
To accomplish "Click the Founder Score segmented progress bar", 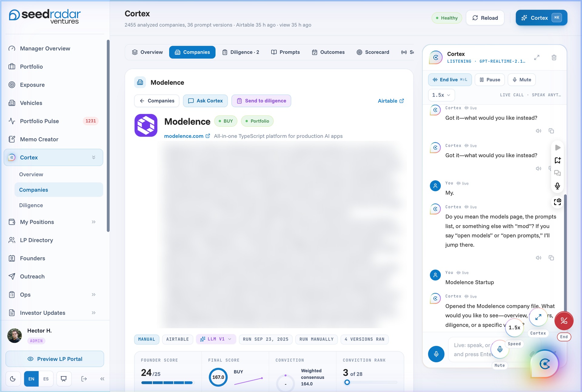I will (x=167, y=383).
